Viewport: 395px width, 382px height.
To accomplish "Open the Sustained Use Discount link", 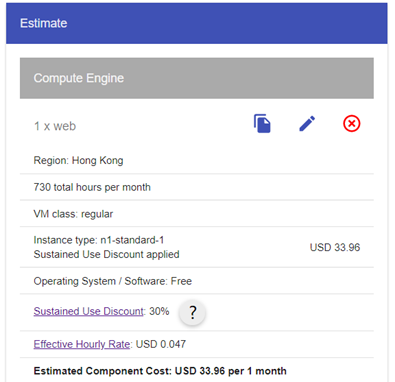I will click(89, 311).
